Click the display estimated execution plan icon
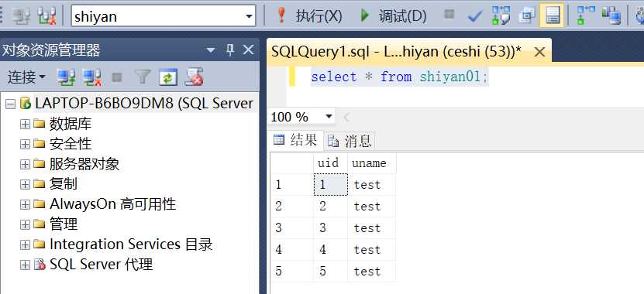 (x=501, y=16)
